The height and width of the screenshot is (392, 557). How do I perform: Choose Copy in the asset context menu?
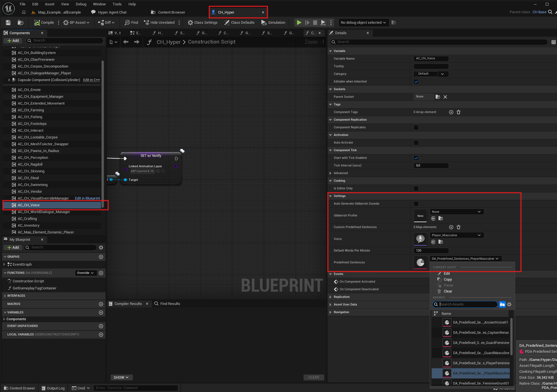(448, 280)
